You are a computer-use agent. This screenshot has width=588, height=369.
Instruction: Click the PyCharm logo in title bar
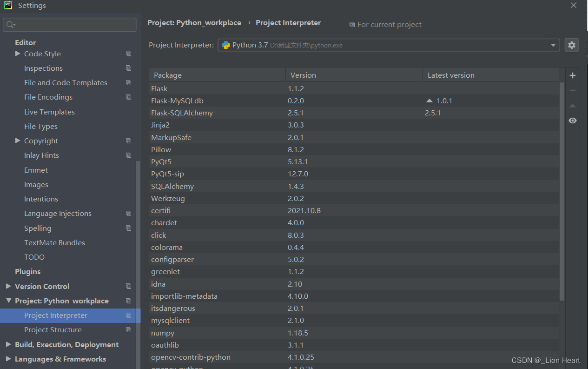coord(8,6)
